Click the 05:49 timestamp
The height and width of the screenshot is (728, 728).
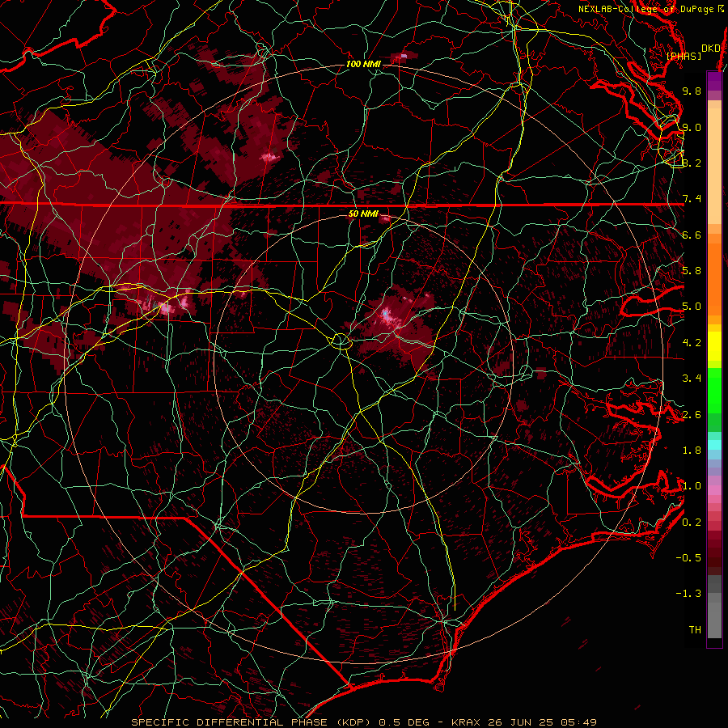(x=578, y=722)
